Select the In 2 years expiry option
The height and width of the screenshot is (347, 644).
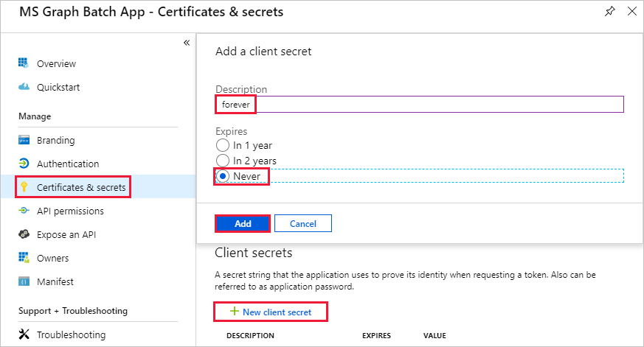(222, 161)
